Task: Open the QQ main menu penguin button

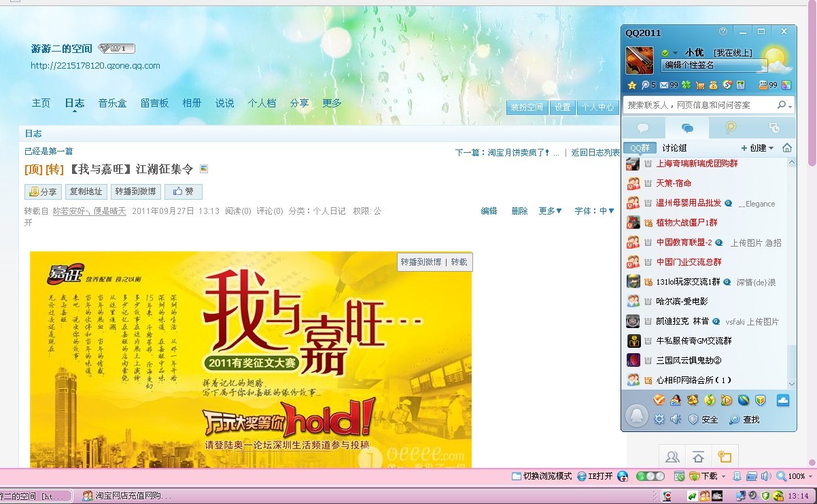Action: pyautogui.click(x=636, y=415)
